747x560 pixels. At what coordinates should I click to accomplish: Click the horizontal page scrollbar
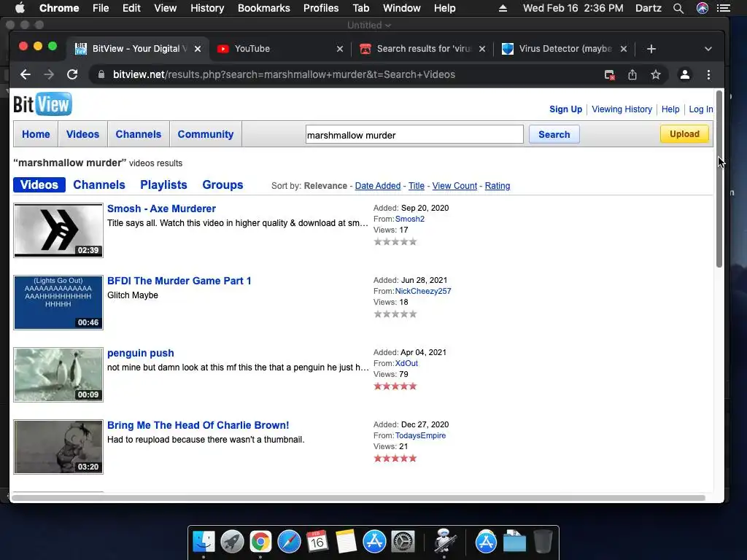pos(358,498)
